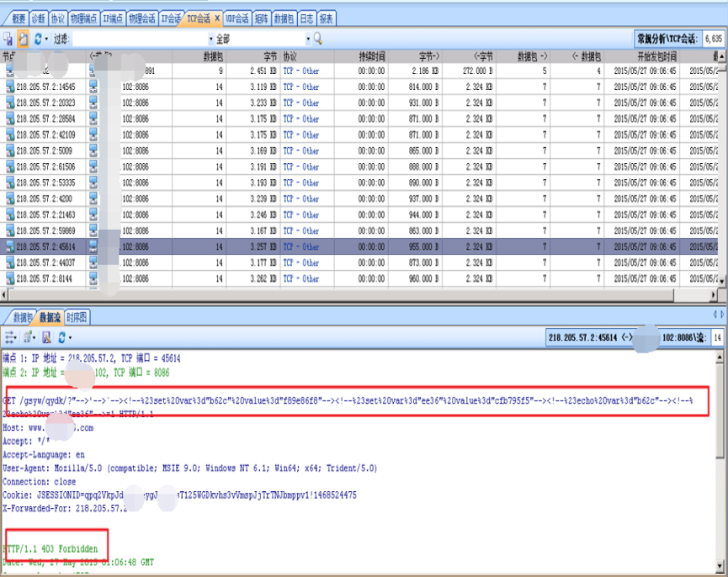Click the search magnifier next to the filter
Image resolution: width=728 pixels, height=577 pixels.
click(x=317, y=39)
